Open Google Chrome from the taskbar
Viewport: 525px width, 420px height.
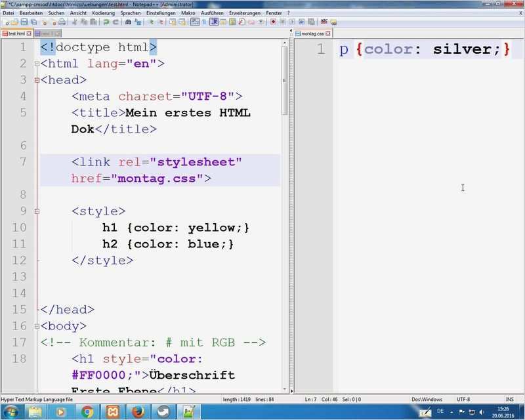point(87,411)
